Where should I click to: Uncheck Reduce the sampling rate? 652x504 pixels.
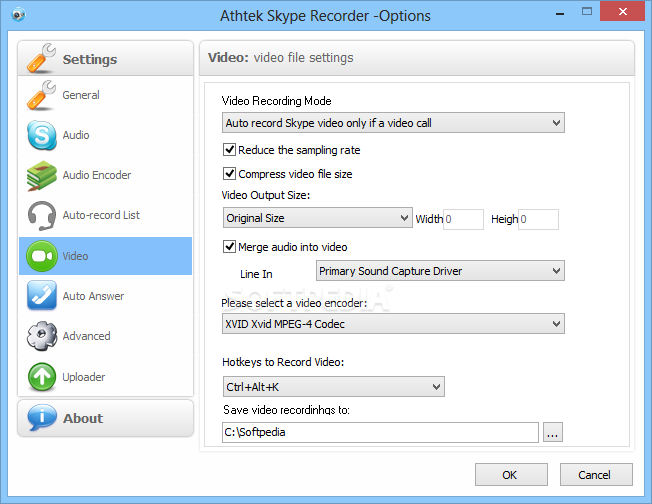[x=230, y=150]
